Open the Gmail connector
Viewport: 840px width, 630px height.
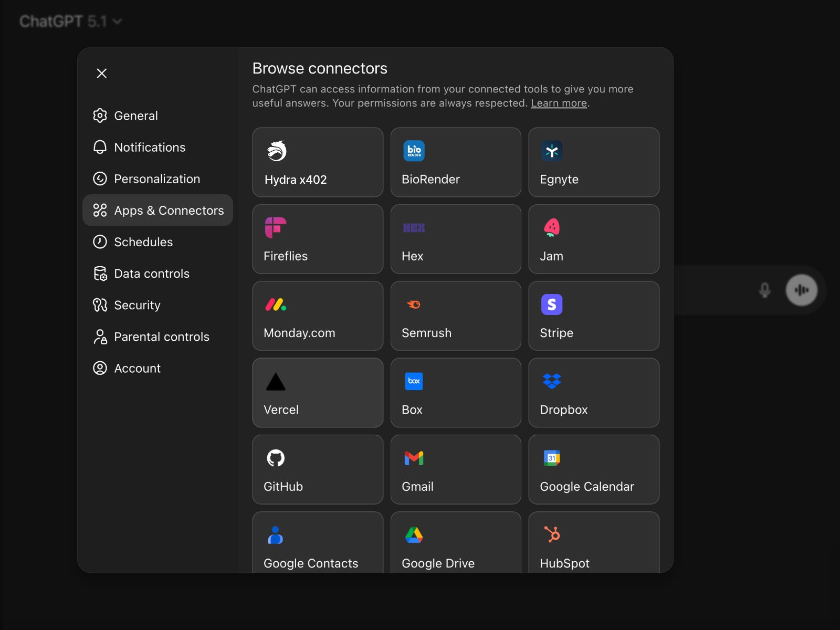pos(455,469)
